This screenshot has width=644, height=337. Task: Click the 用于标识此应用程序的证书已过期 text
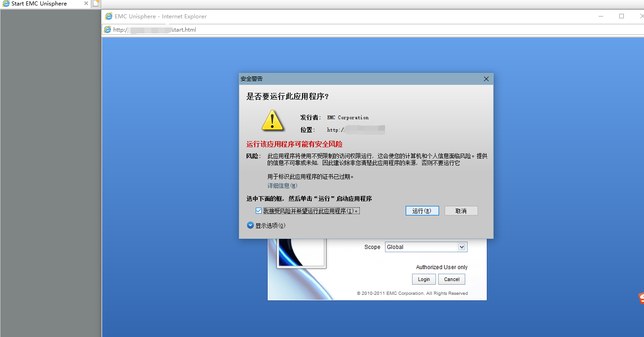(x=311, y=177)
